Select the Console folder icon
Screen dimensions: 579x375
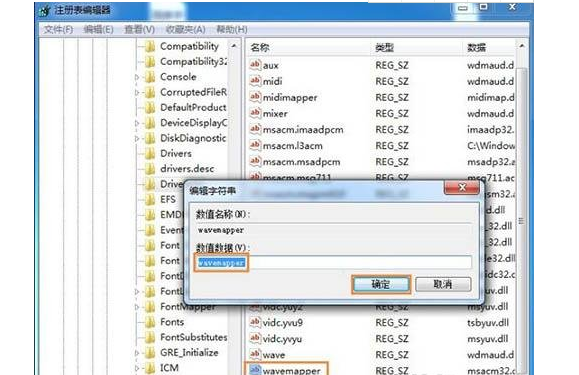point(150,77)
